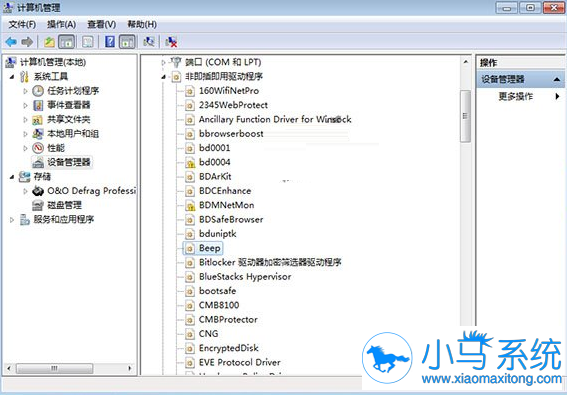The width and height of the screenshot is (567, 395).
Task: Select the 2345WebProtect driver
Action: [x=233, y=105]
